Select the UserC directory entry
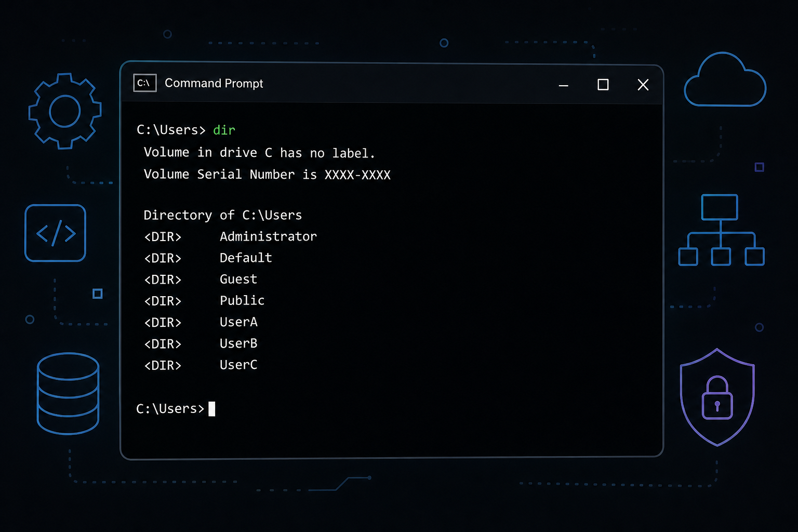This screenshot has width=798, height=532. 201,365
